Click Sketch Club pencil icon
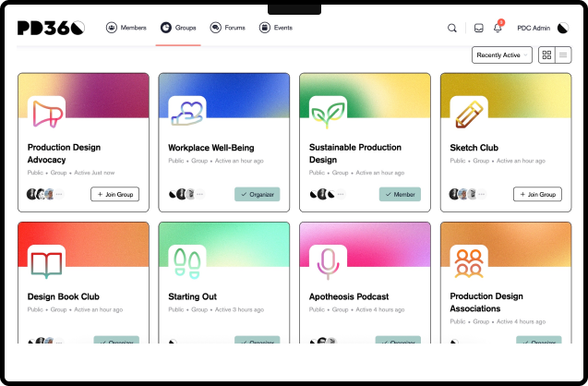The width and height of the screenshot is (588, 386). coord(468,114)
